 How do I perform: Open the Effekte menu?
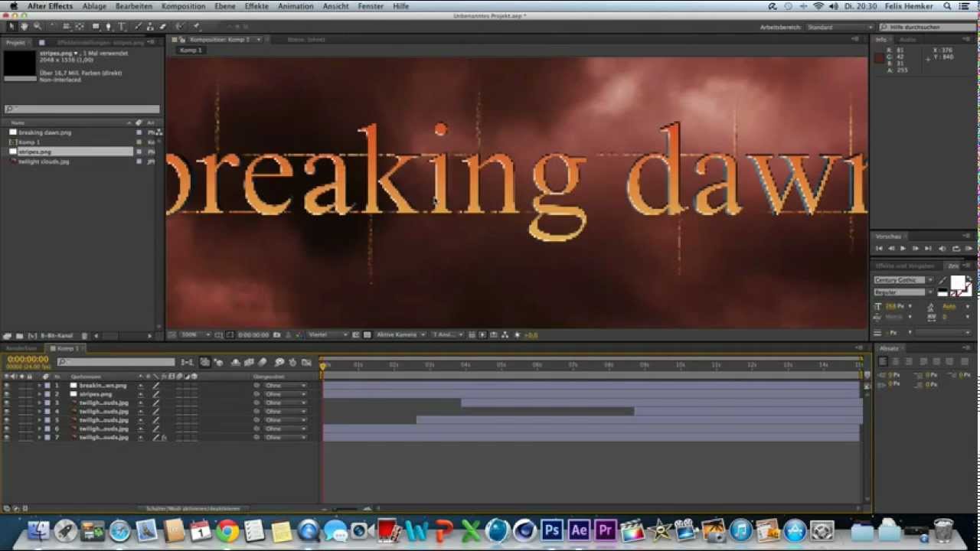(x=256, y=6)
